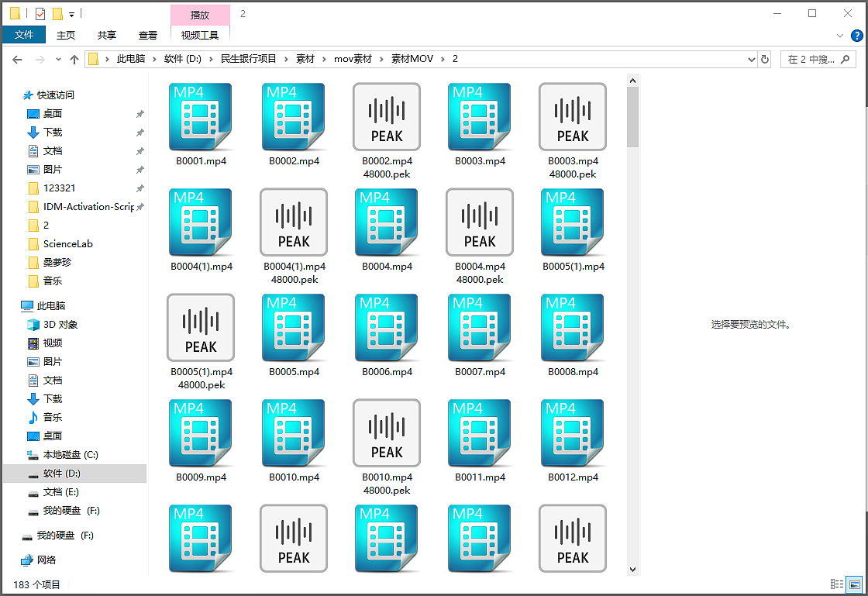Viewport: 868px width, 596px height.
Task: Switch to the 主页 ribbon tab
Action: (x=66, y=35)
